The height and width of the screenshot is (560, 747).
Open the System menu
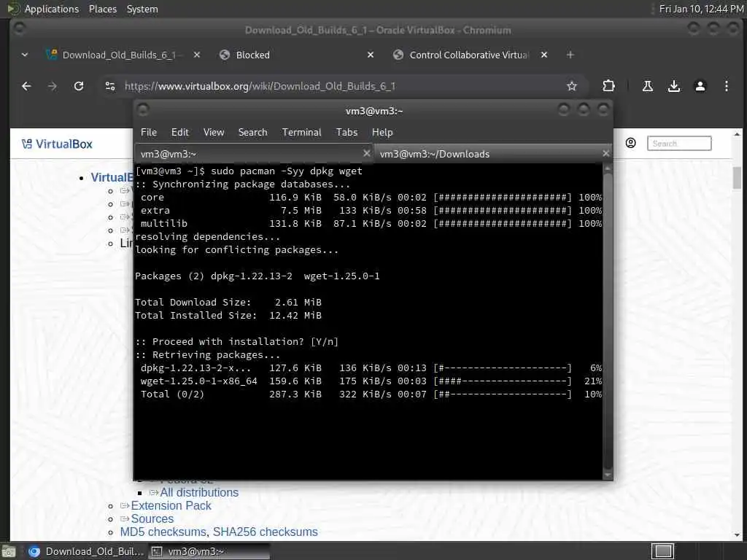pyautogui.click(x=142, y=9)
